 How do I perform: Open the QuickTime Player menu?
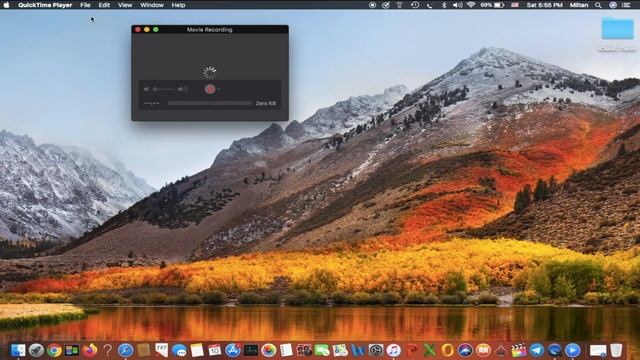45,5
